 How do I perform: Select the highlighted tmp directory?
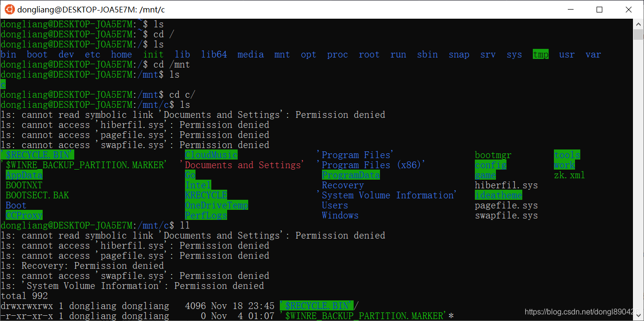[540, 55]
